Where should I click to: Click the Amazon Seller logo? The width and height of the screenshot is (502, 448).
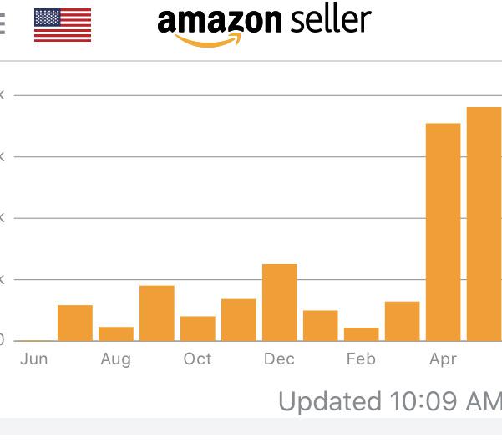pos(264,25)
